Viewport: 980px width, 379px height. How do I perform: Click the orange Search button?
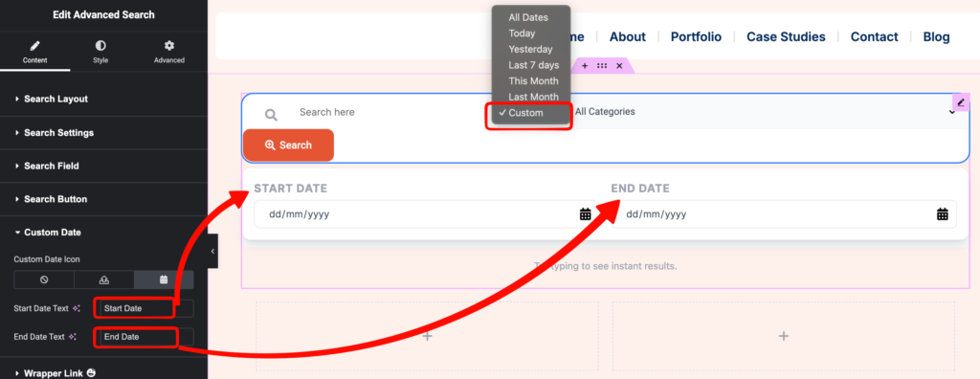288,145
